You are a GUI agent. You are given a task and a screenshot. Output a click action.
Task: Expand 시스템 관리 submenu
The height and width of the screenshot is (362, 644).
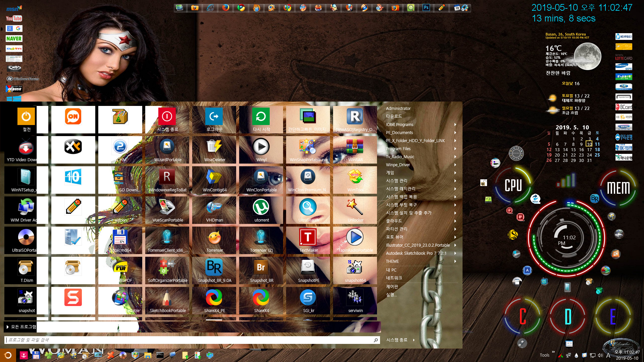[421, 181]
